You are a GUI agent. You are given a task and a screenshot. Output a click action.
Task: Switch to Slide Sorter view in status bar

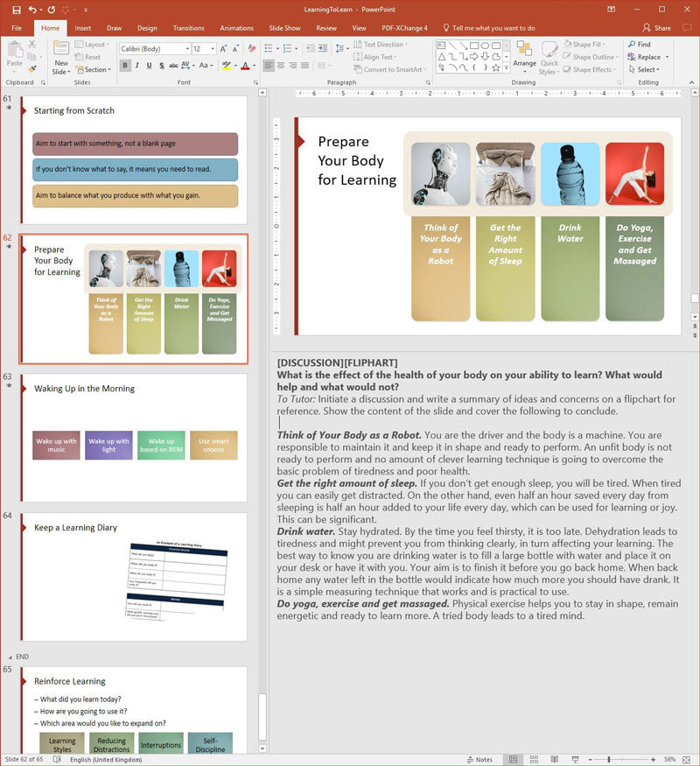[534, 759]
